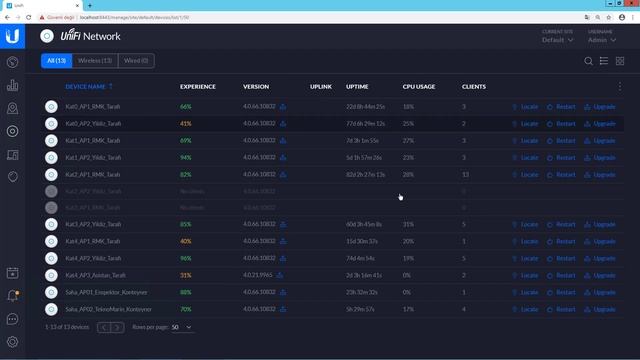Open a new browser tab

point(90,6)
